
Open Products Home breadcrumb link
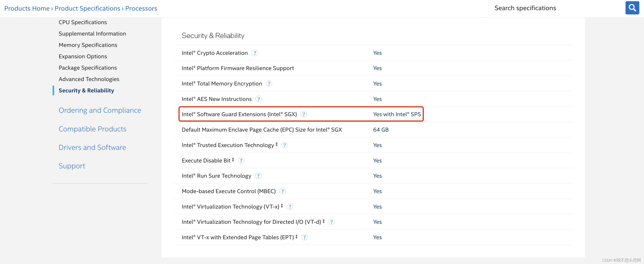[x=27, y=8]
